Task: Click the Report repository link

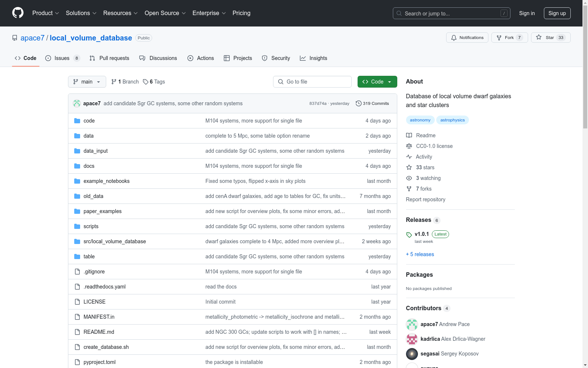Action: pos(426,199)
